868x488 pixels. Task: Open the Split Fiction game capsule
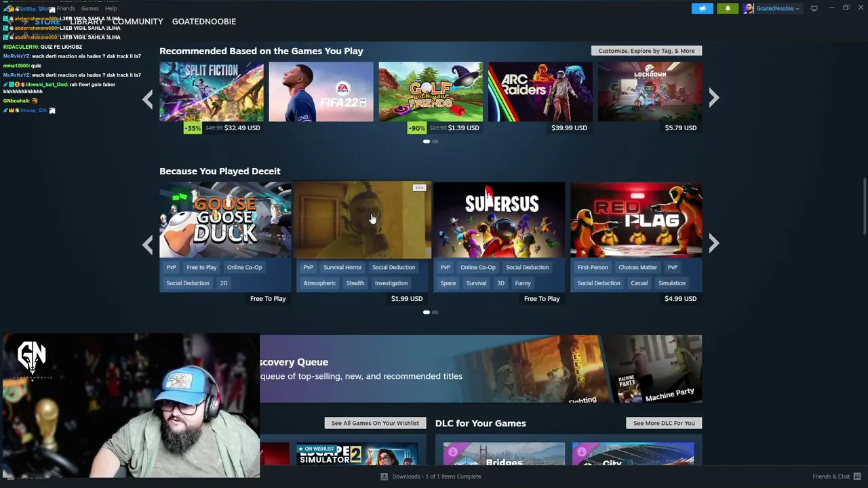tap(212, 91)
